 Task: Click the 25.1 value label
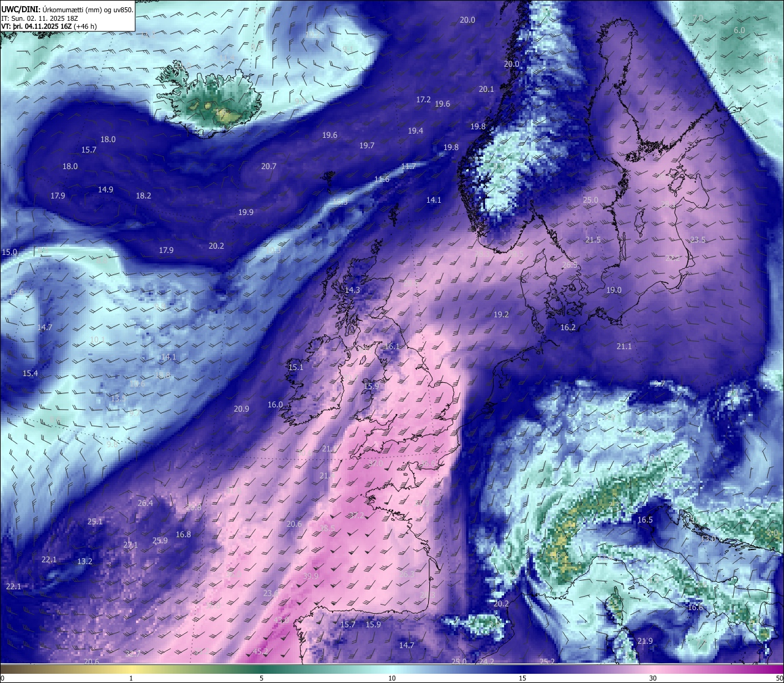95,521
